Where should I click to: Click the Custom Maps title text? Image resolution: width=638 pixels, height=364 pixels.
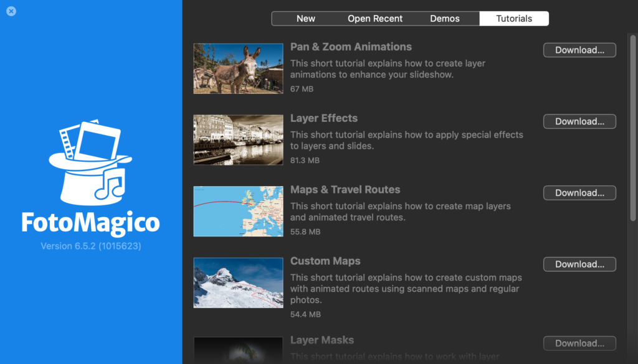click(325, 261)
